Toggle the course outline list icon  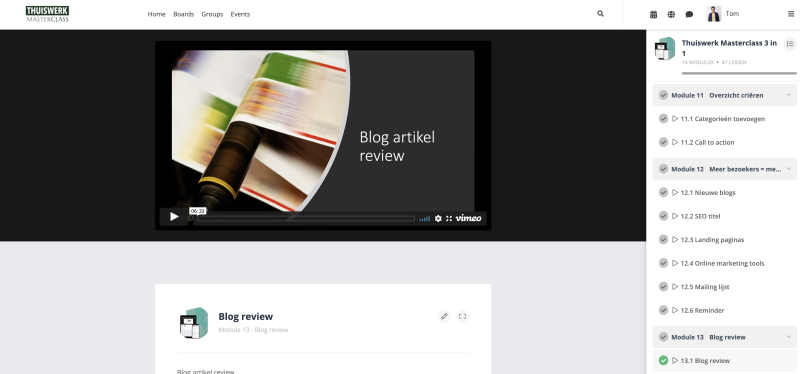[x=790, y=44]
